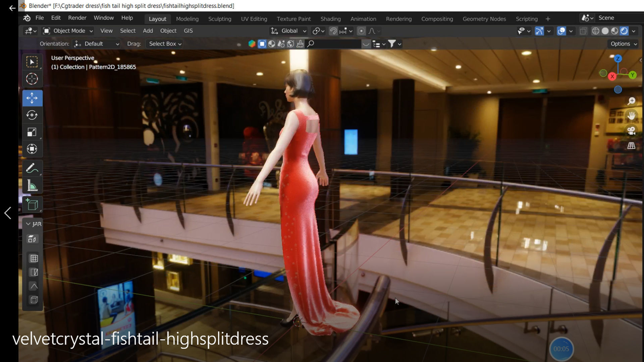Screen dimensions: 644x362
Task: Click the back arrow at top left
Action: 12,8
